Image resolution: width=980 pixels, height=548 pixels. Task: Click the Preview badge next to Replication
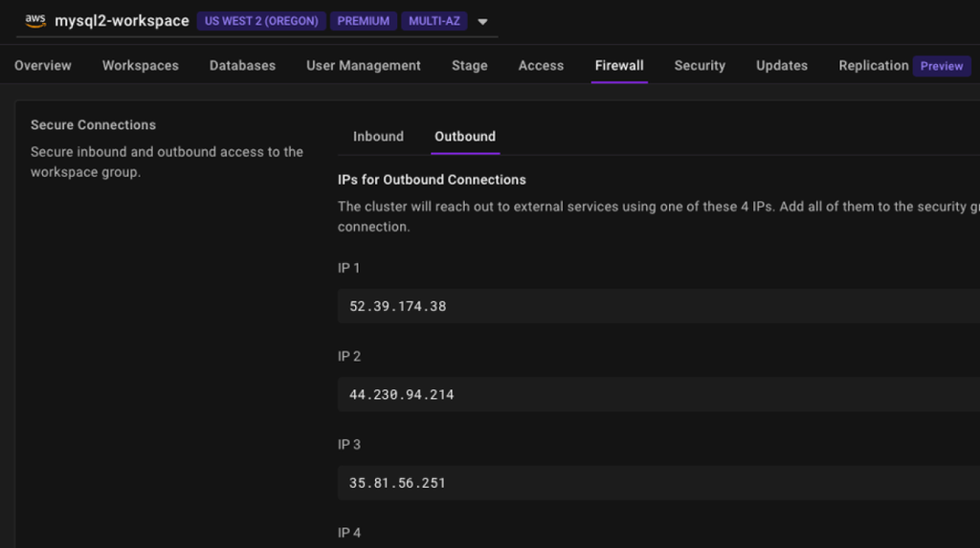point(942,66)
